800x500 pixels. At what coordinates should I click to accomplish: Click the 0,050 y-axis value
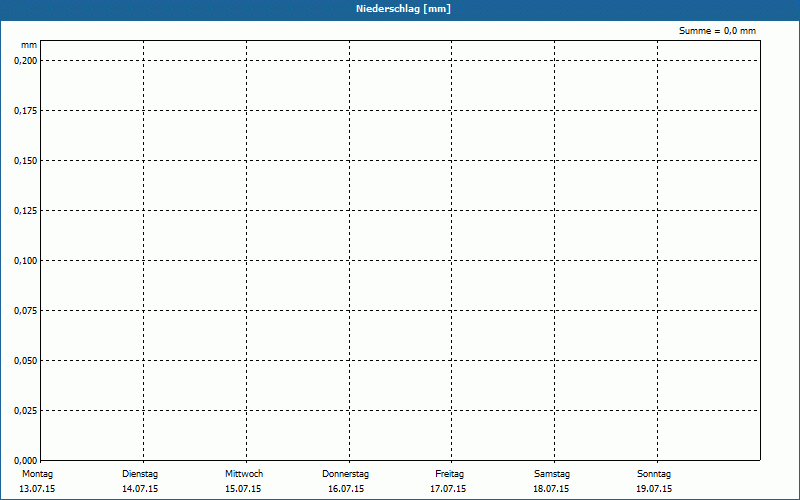point(26,361)
